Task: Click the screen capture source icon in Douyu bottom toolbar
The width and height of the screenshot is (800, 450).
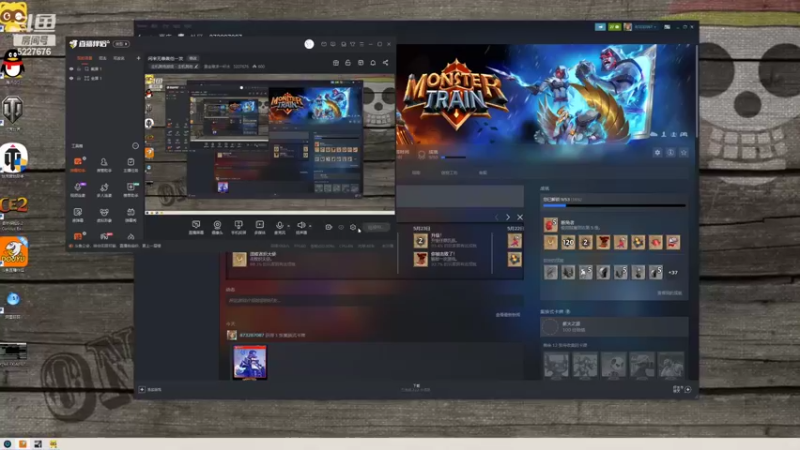Action: [x=196, y=224]
